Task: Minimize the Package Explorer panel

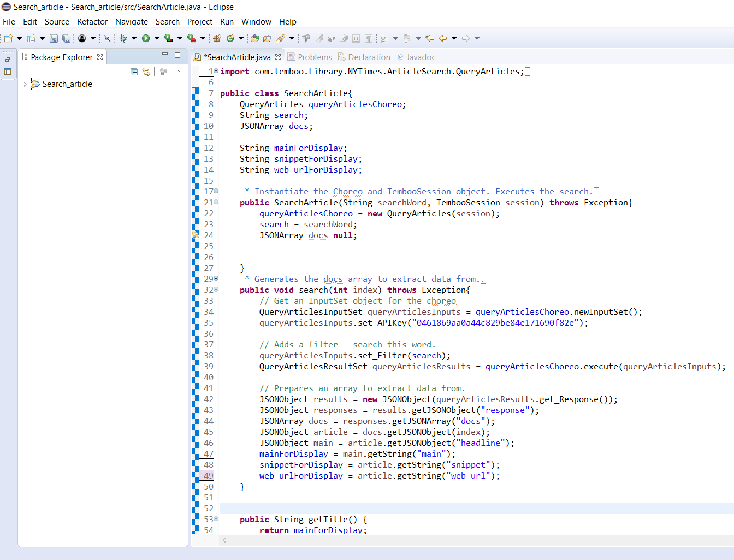Action: (164, 55)
